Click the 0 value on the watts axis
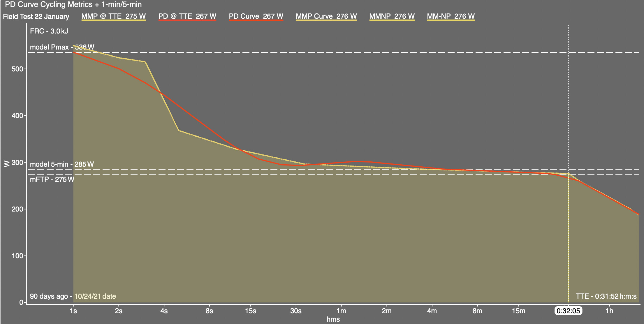The width and height of the screenshot is (644, 324). click(21, 302)
